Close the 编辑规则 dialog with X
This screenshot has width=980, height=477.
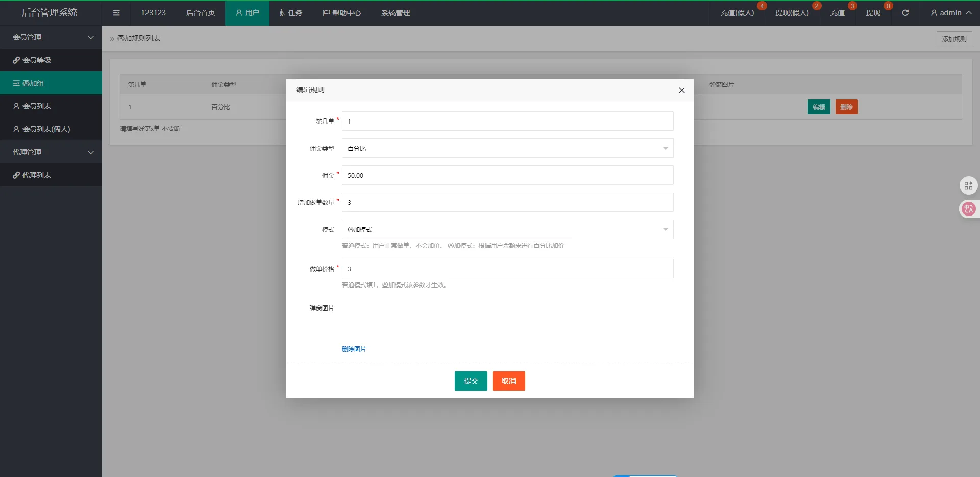(681, 90)
